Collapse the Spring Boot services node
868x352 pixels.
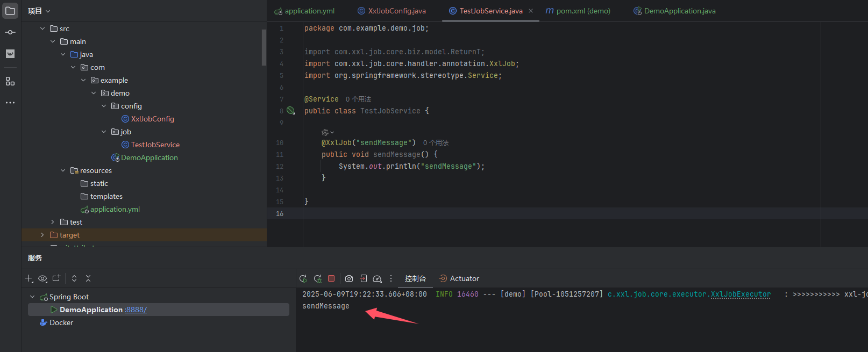[x=32, y=297]
